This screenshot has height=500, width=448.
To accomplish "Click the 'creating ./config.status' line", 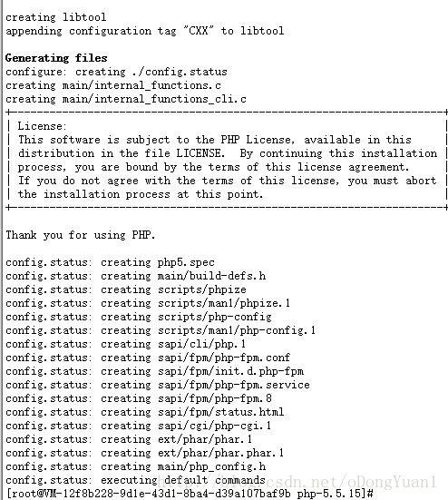I will (116, 72).
